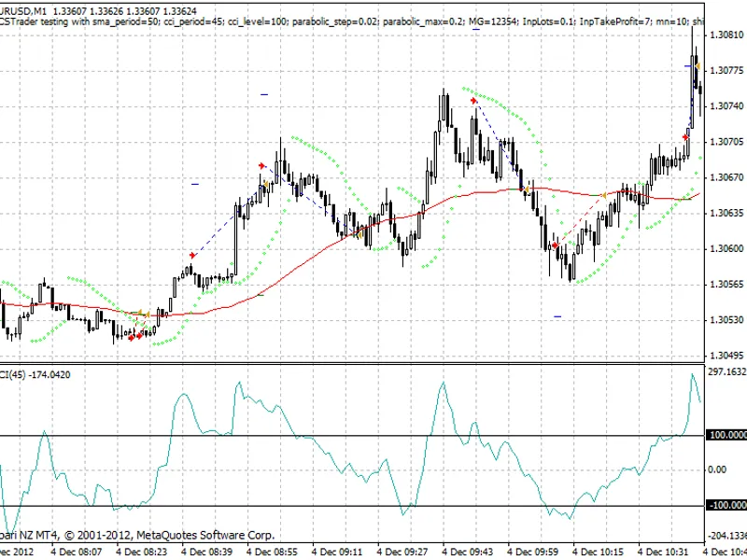Click the 4 Dec 09:27 time label
Viewport: 747px width, 560px height.
pos(402,552)
